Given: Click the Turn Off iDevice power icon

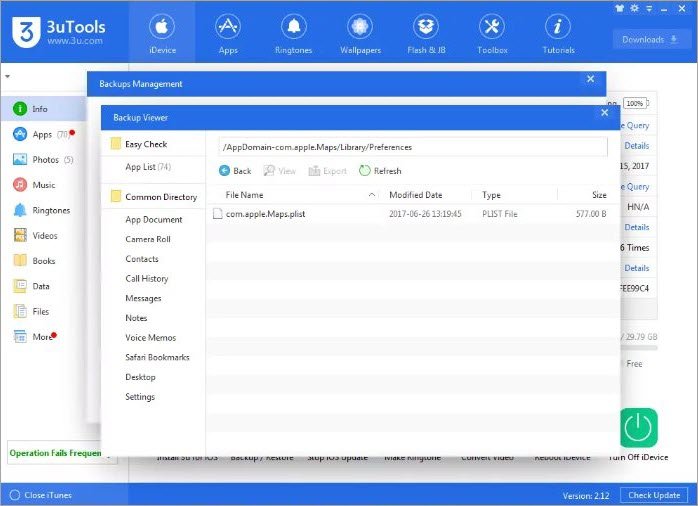Looking at the screenshot, I should click(638, 427).
